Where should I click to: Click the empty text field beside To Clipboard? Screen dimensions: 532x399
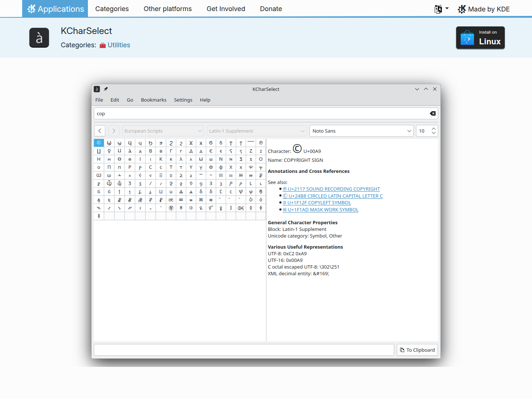click(244, 350)
